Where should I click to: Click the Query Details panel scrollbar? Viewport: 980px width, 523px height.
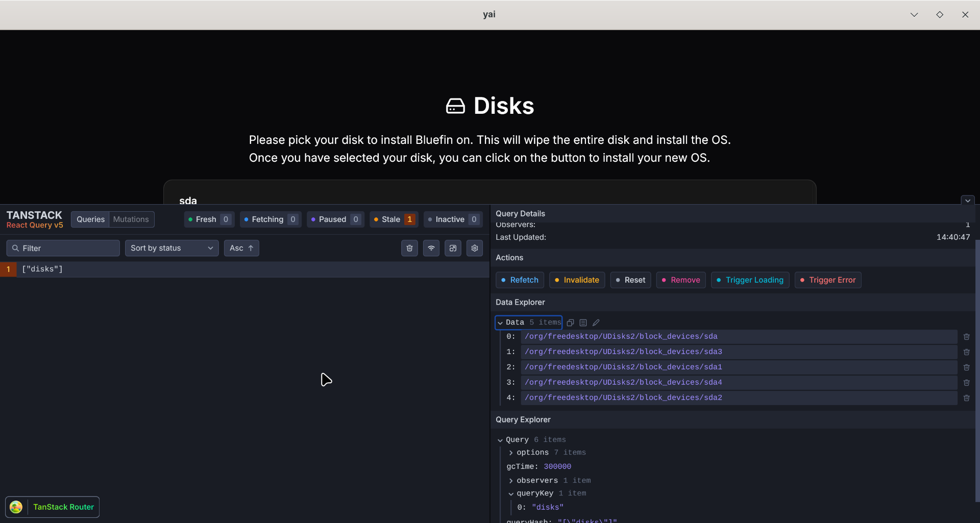pos(977,370)
